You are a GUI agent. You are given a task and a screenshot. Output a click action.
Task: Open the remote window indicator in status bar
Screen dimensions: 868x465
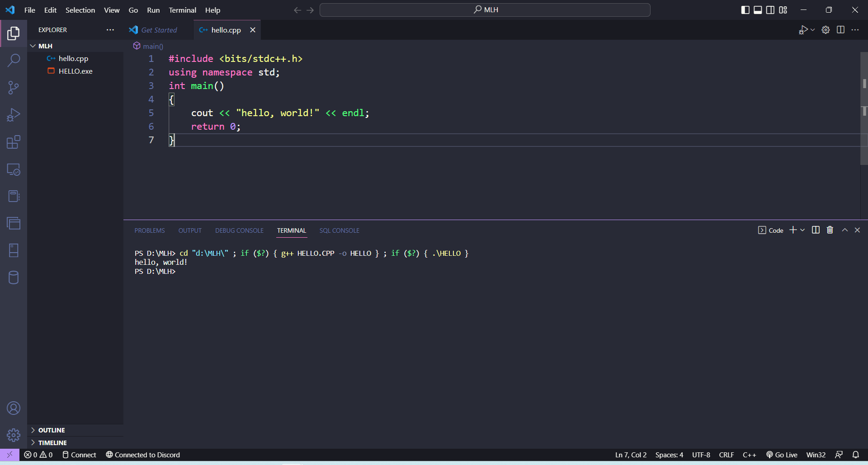click(9, 455)
